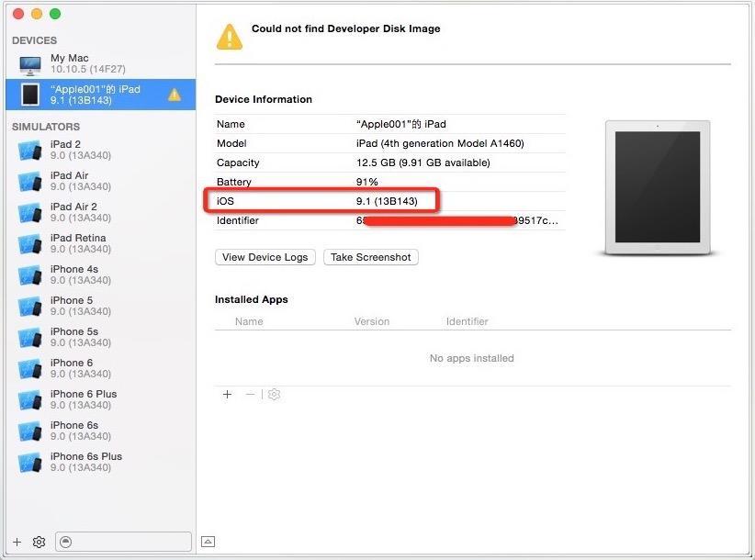Click the Take Screenshot button

371,257
